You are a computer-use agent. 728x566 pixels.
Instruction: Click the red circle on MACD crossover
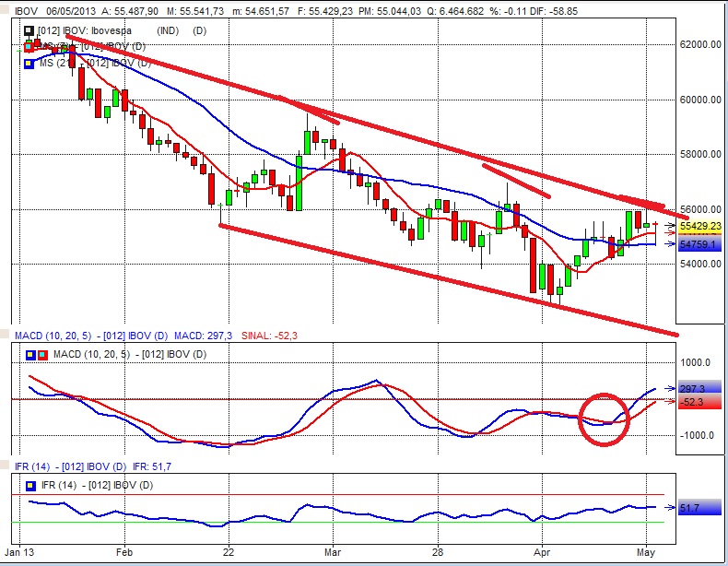605,419
